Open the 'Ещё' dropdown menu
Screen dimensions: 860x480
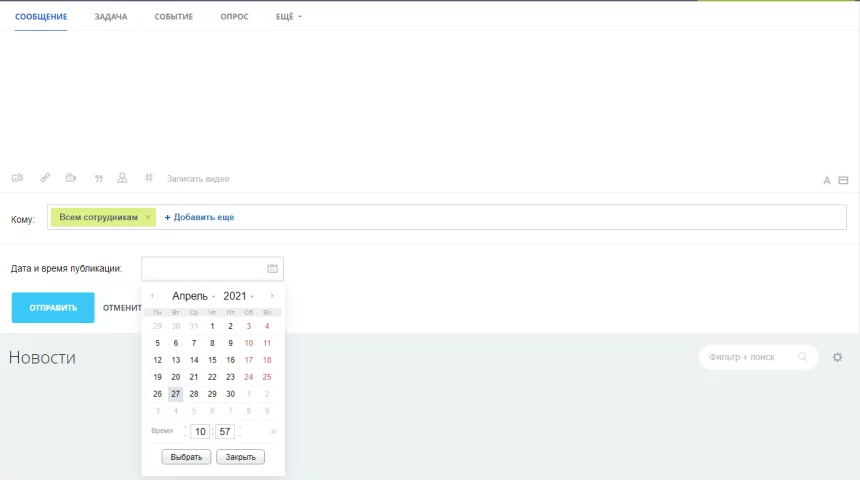(288, 17)
